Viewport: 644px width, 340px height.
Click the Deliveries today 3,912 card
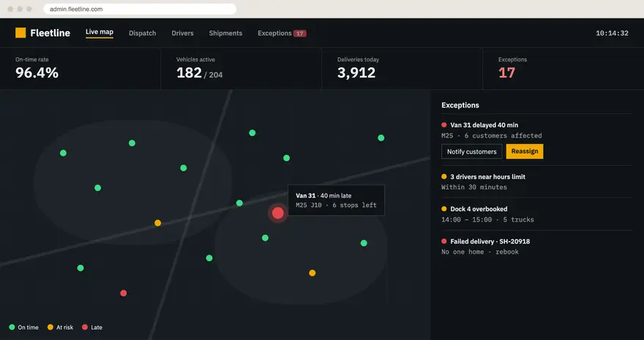(x=402, y=69)
